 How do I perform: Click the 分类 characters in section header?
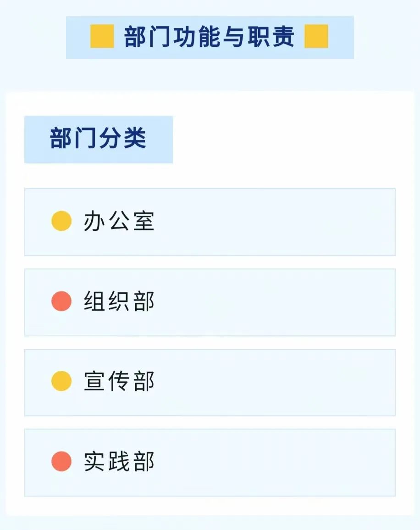[x=123, y=138]
